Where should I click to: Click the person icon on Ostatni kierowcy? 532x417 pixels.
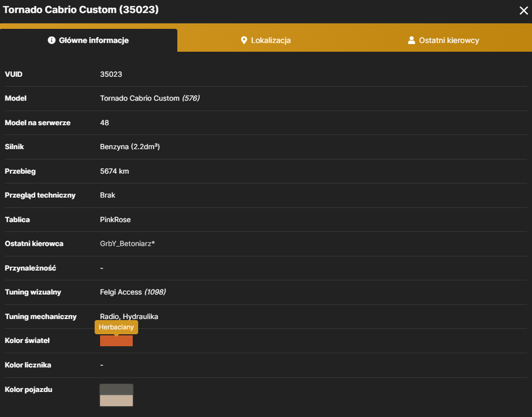coord(411,41)
